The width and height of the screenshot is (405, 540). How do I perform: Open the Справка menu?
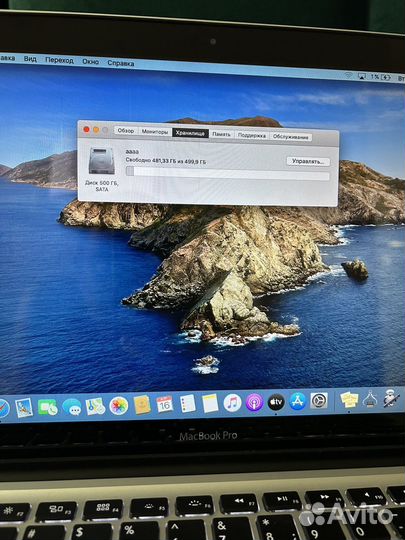click(x=121, y=63)
